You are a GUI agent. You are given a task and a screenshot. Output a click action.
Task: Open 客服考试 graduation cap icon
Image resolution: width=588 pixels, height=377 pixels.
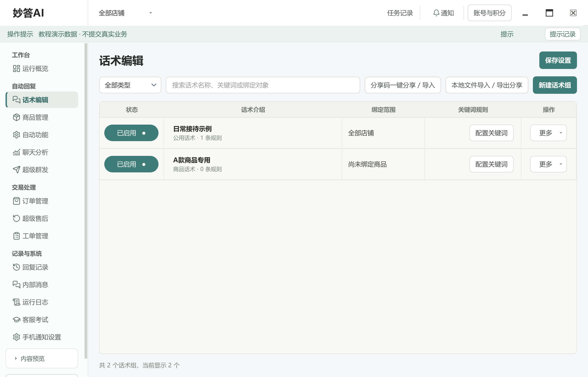[16, 320]
